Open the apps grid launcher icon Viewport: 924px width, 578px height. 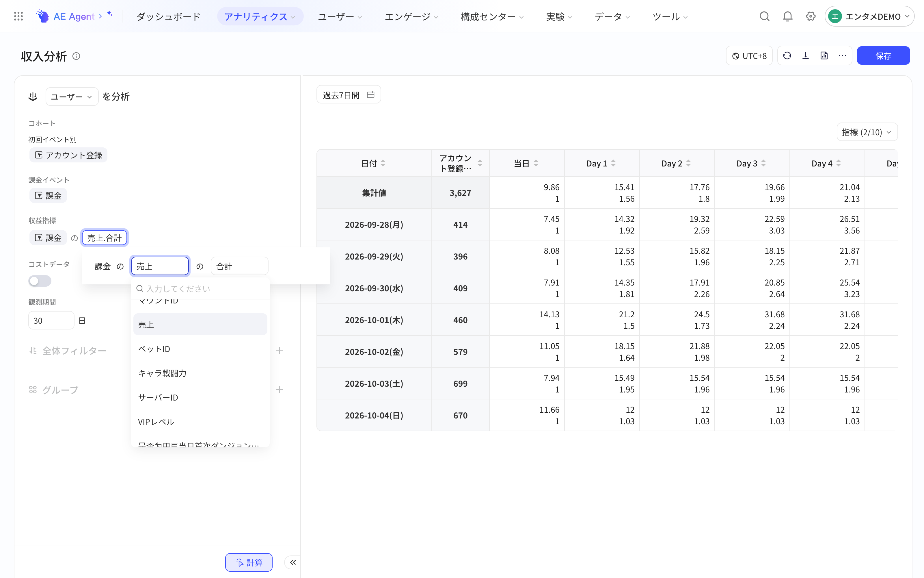point(18,16)
